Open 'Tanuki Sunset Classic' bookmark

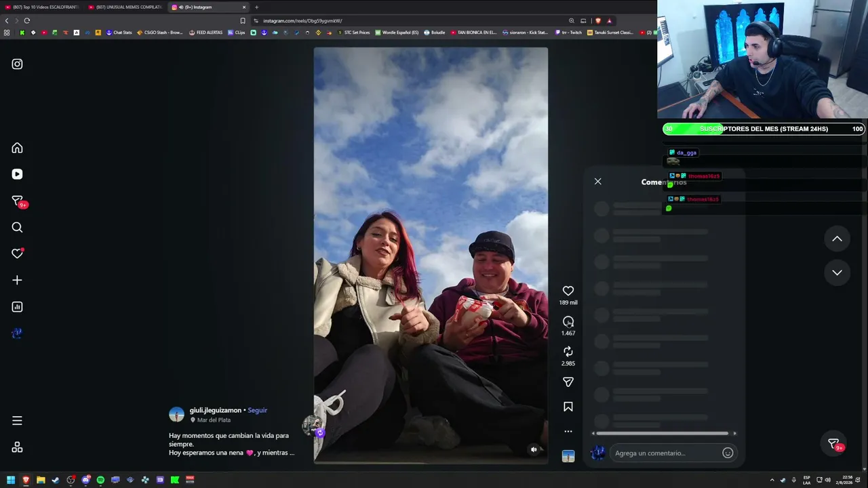click(x=610, y=33)
